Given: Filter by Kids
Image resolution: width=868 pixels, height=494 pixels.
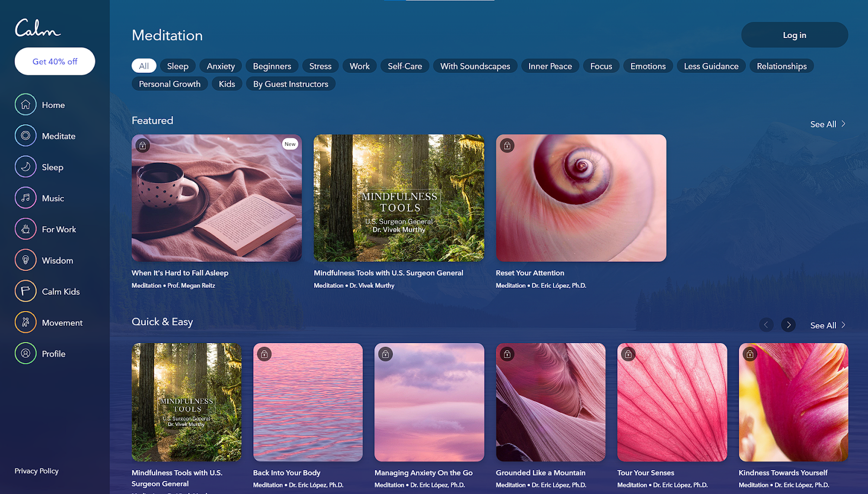Looking at the screenshot, I should tap(227, 84).
